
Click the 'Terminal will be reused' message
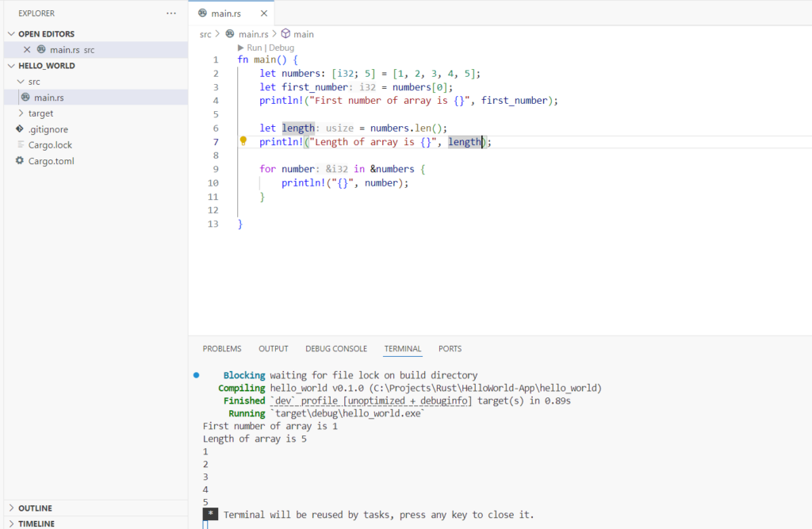click(378, 515)
